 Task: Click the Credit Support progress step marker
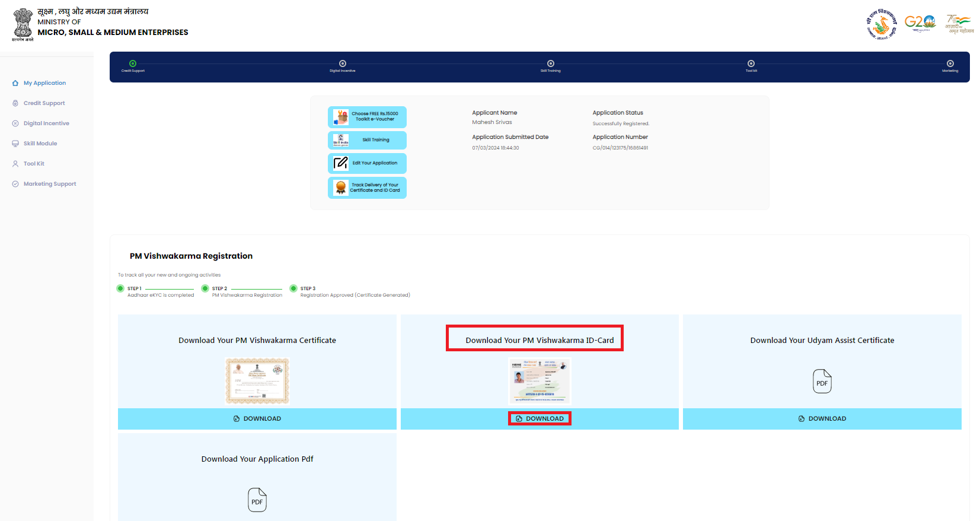[133, 63]
